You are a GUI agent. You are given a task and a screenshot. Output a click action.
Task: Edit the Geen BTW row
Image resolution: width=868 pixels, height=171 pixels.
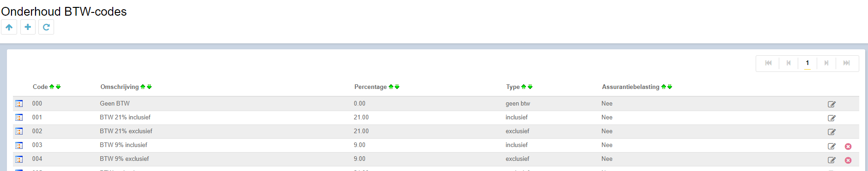coord(831,104)
